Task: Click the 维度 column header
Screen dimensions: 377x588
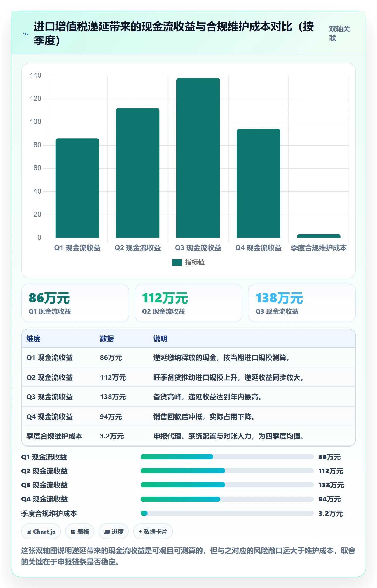Action: click(33, 339)
